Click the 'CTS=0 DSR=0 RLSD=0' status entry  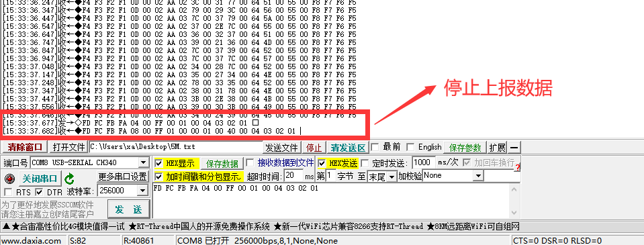coord(557,241)
